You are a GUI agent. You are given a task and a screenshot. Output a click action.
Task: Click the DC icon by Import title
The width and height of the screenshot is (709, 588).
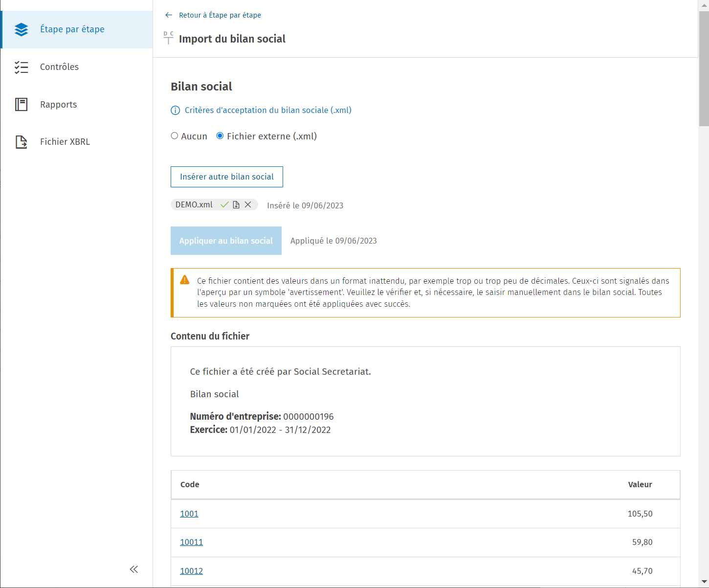click(168, 38)
